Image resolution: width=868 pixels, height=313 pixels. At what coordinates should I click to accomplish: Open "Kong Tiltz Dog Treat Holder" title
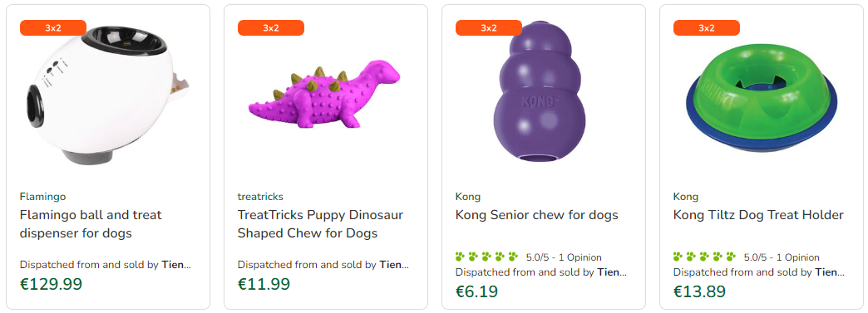758,214
